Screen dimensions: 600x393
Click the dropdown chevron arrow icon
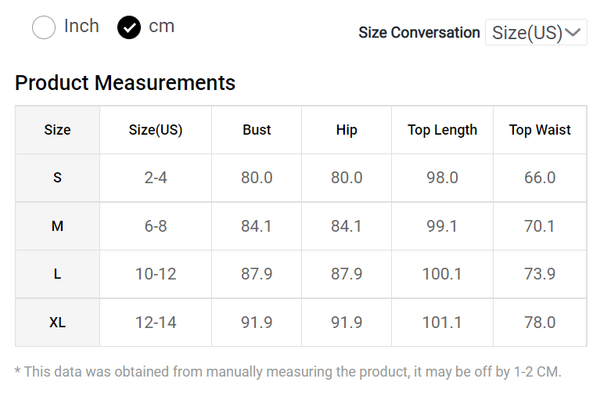coord(573,33)
